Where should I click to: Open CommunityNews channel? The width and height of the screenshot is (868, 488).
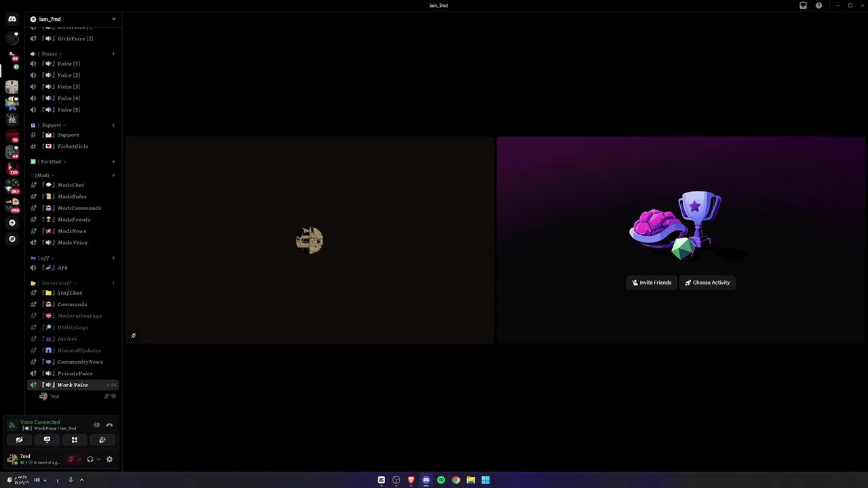[x=73, y=362]
